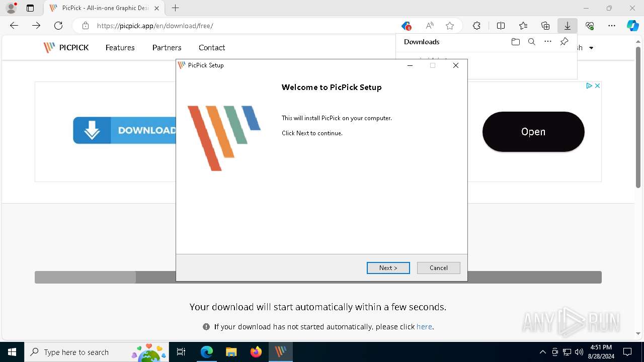The width and height of the screenshot is (644, 362).
Task: Open the shopping coupon tag icon
Action: pos(406,26)
